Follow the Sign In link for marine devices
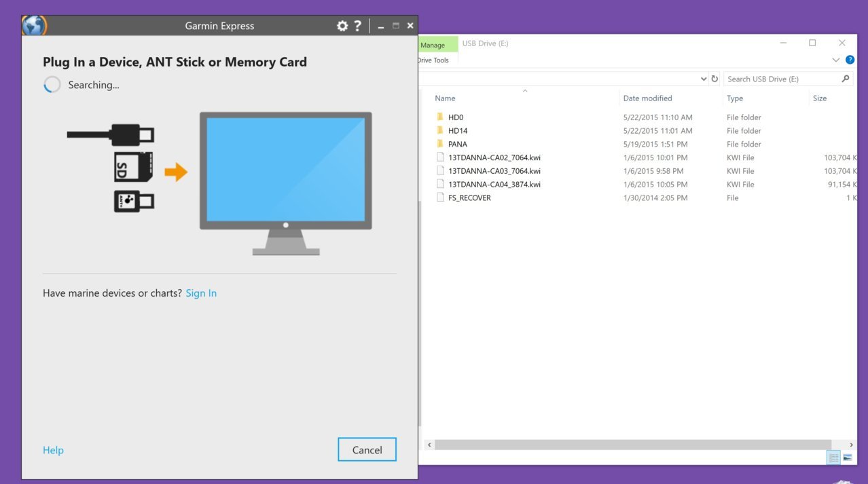 point(201,293)
